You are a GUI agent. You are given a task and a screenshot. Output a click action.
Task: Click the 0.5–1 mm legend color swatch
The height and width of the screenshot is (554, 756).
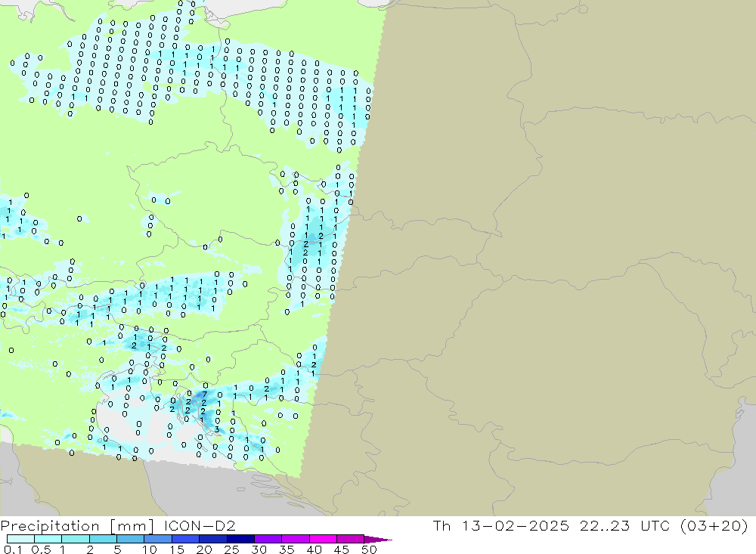pyautogui.click(x=48, y=539)
